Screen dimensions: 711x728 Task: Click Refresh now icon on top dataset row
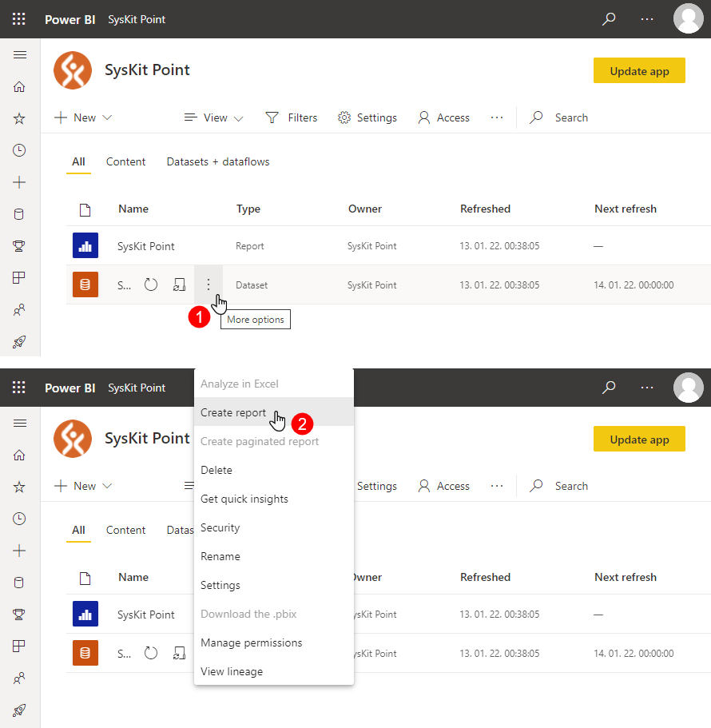151,284
